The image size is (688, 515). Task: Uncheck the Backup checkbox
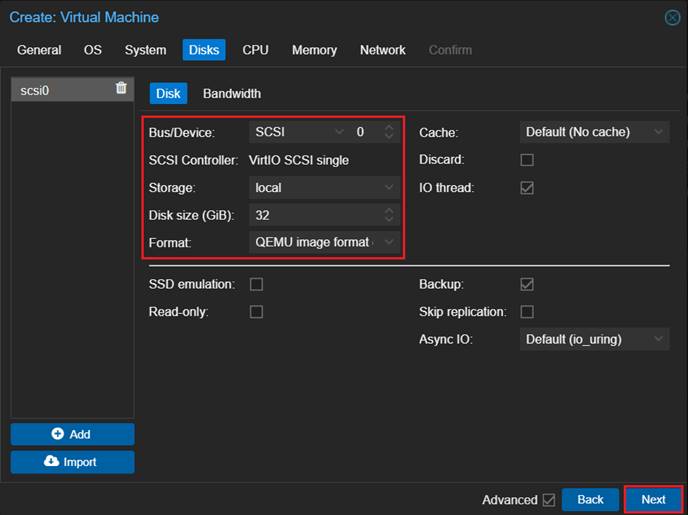[x=527, y=285]
